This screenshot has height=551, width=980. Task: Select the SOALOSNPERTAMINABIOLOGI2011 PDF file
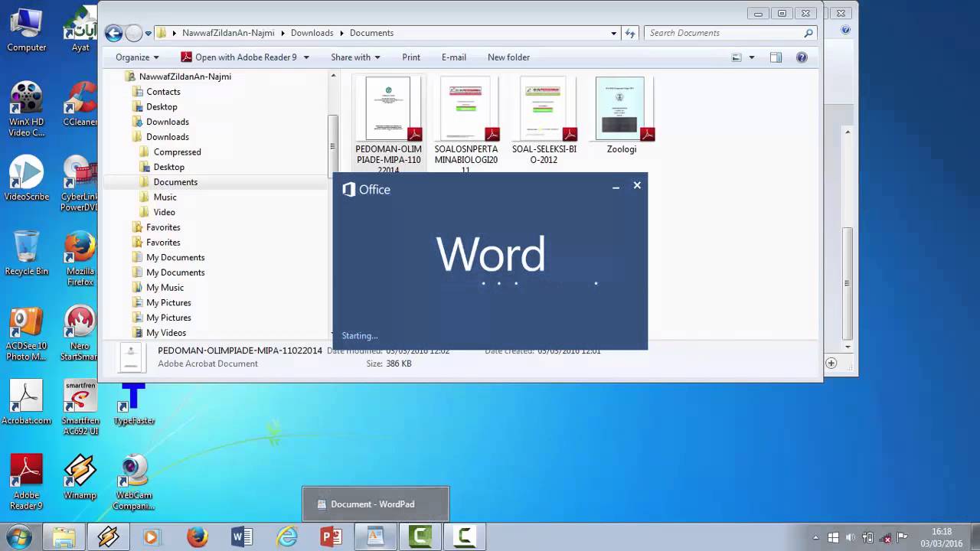pos(466,126)
